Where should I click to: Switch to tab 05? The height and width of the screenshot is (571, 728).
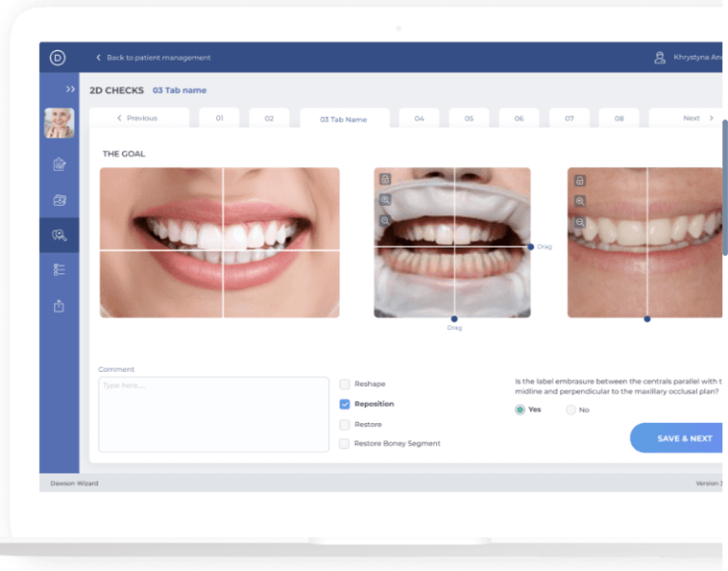[468, 119]
